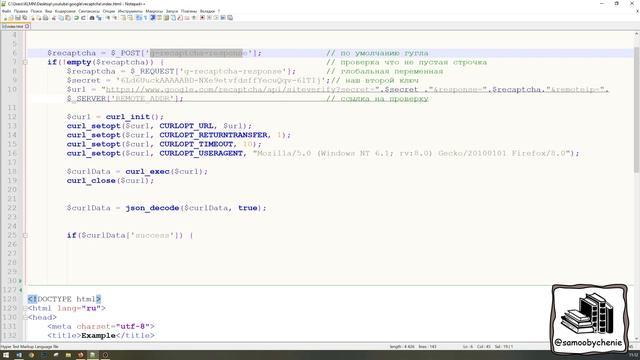Click the Notepad++ taskbar button
The image size is (640, 360).
click(x=93, y=355)
